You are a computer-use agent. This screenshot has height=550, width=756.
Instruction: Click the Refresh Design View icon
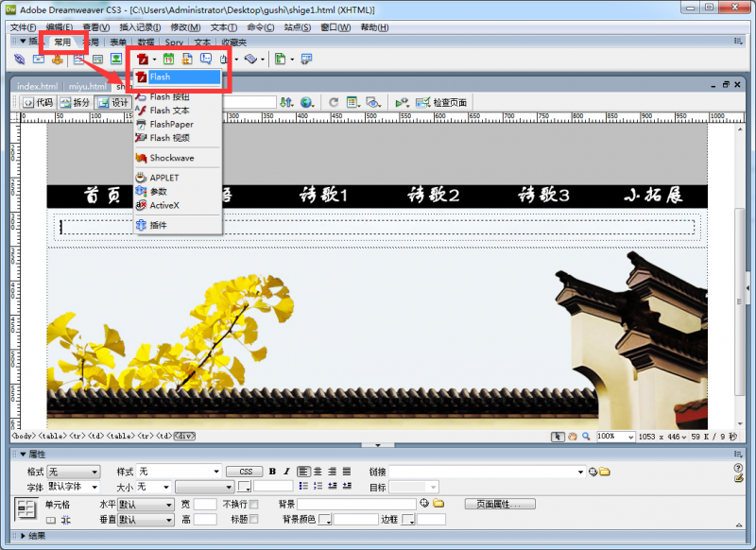click(334, 102)
